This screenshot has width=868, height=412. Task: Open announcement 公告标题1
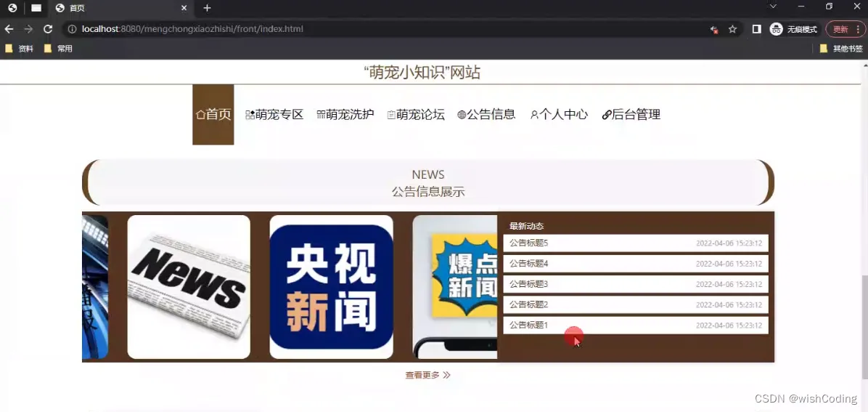(636, 325)
